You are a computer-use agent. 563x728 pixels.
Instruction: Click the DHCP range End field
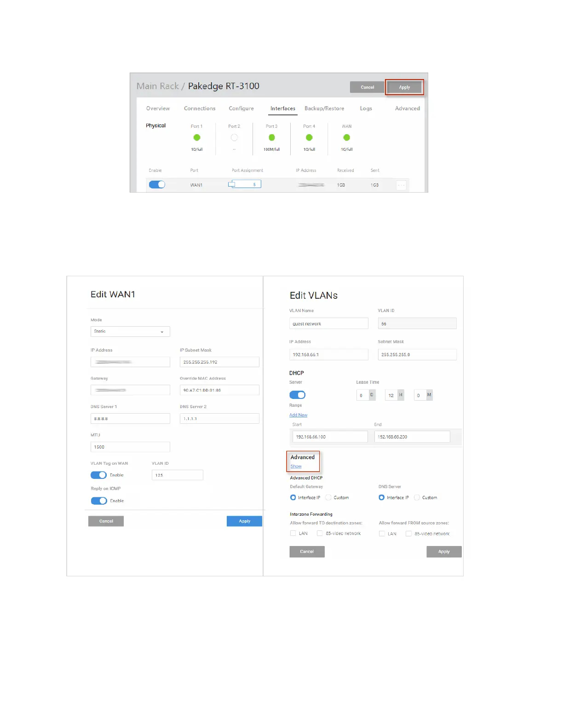pyautogui.click(x=412, y=437)
